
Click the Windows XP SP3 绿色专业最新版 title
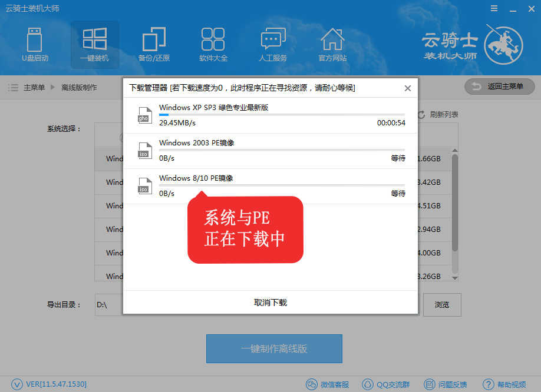[213, 108]
